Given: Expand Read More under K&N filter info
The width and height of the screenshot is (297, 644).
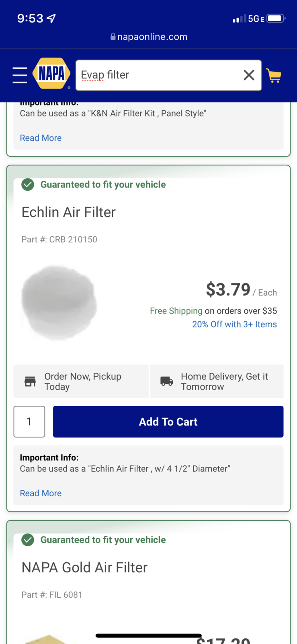Looking at the screenshot, I should [x=41, y=138].
